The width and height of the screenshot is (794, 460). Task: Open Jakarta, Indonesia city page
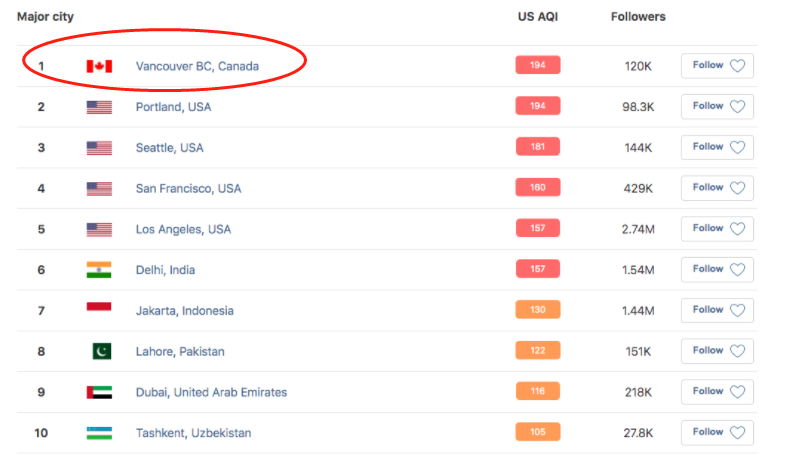(184, 311)
